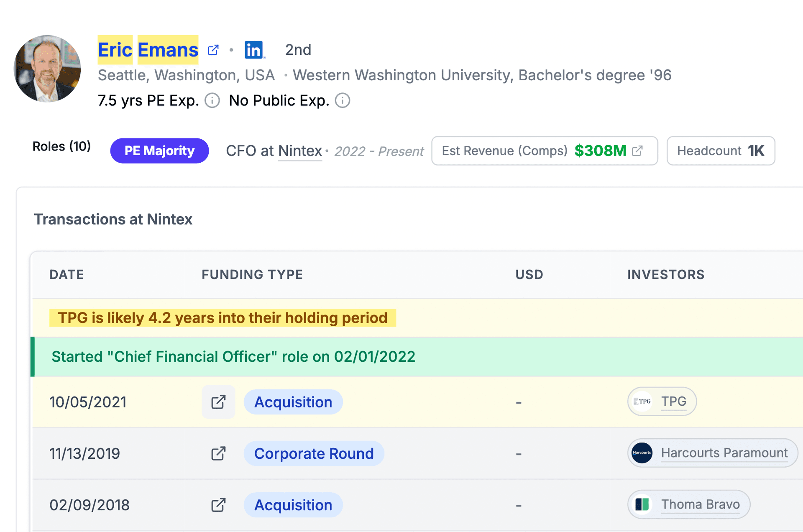Select the Thoma Bravo investor chip
The image size is (803, 532).
(688, 504)
